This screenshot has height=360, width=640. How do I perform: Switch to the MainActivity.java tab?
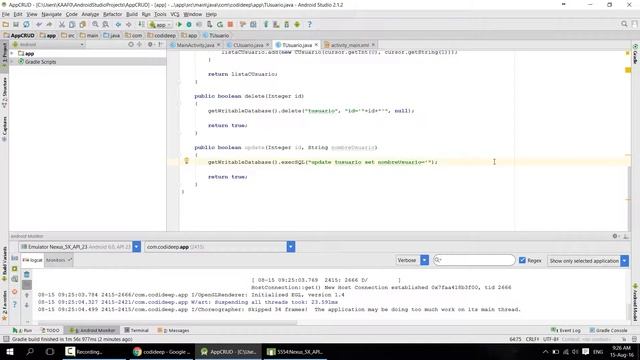[195, 45]
